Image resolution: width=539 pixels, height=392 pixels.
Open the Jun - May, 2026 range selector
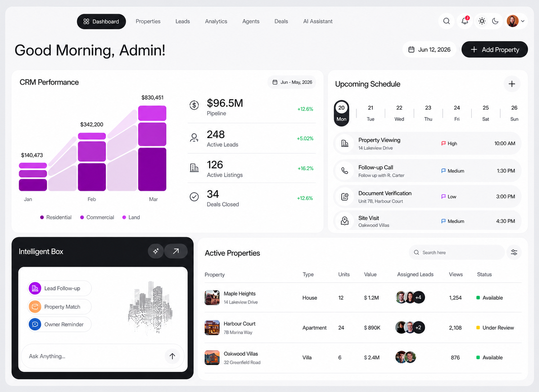point(292,82)
